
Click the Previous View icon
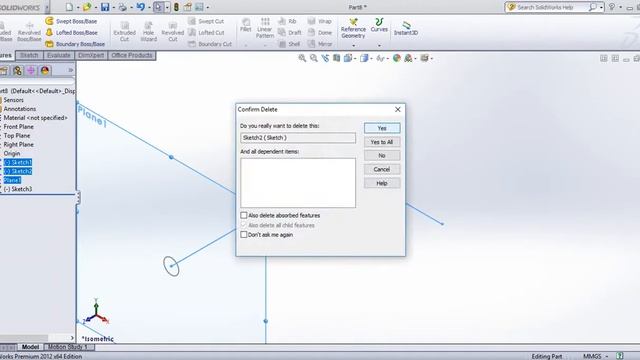pos(325,58)
